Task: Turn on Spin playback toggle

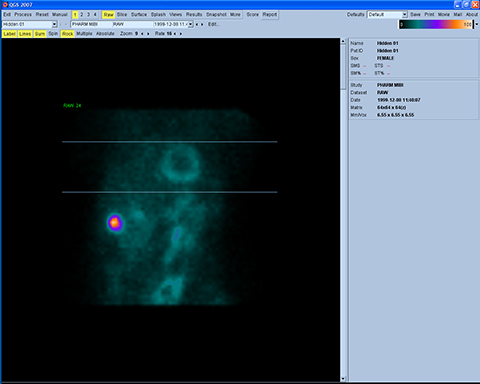Action: pos(53,34)
